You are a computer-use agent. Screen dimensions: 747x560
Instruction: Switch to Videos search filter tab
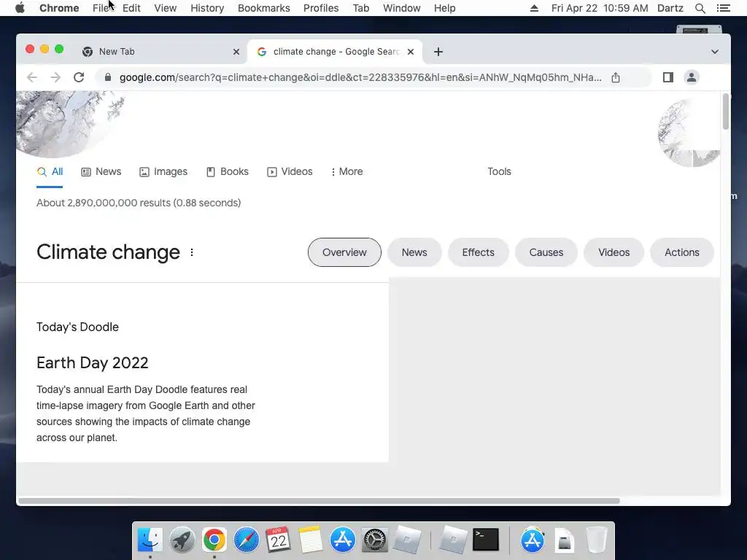tap(290, 171)
